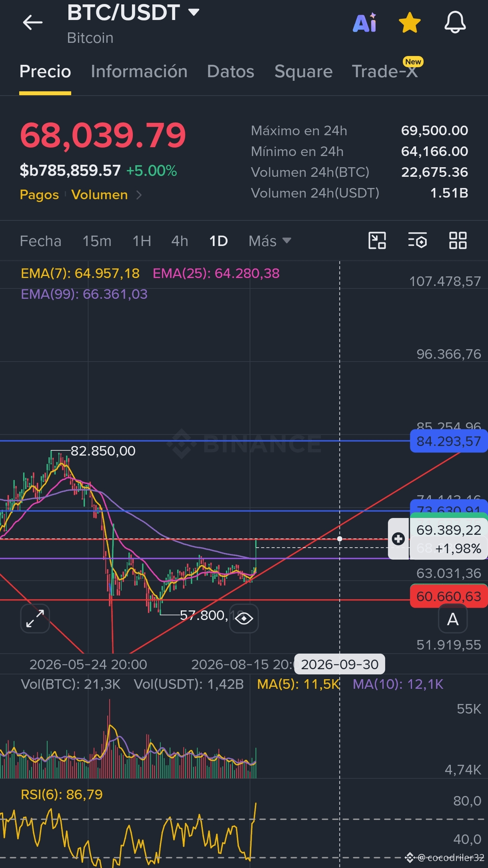Tap the back arrow icon
Image resolution: width=488 pixels, height=868 pixels.
(x=33, y=22)
